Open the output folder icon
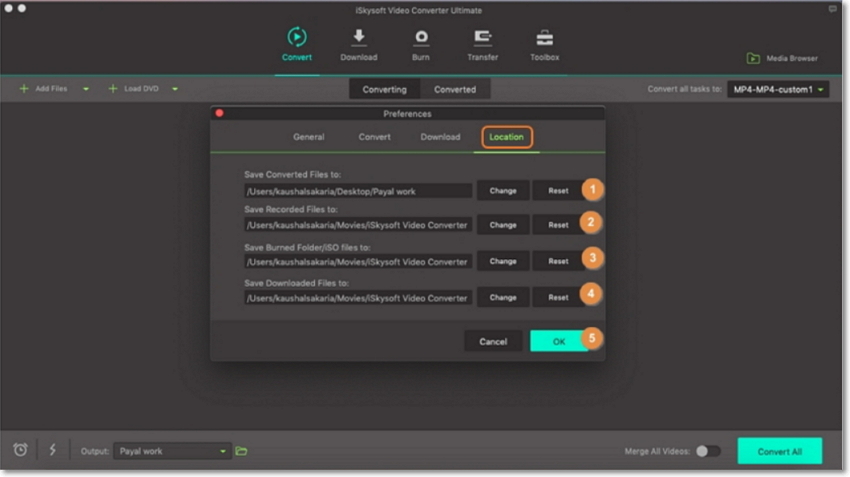The image size is (850, 477). [x=241, y=451]
